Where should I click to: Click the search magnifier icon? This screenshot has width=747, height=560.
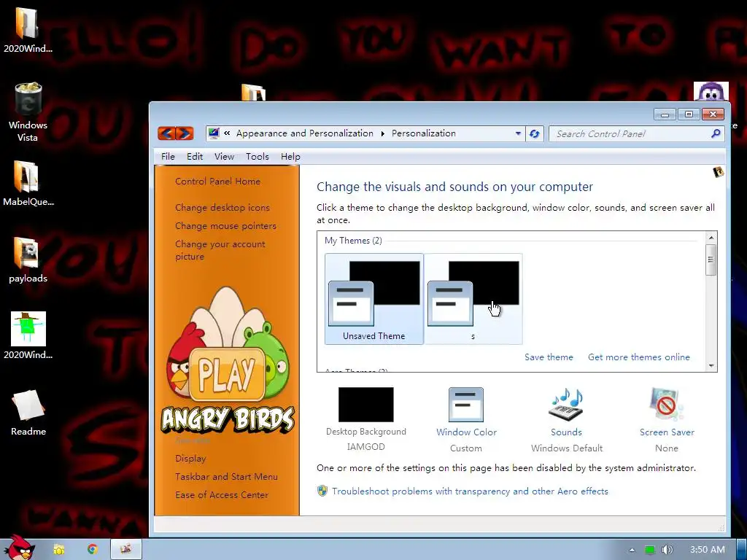click(x=716, y=134)
